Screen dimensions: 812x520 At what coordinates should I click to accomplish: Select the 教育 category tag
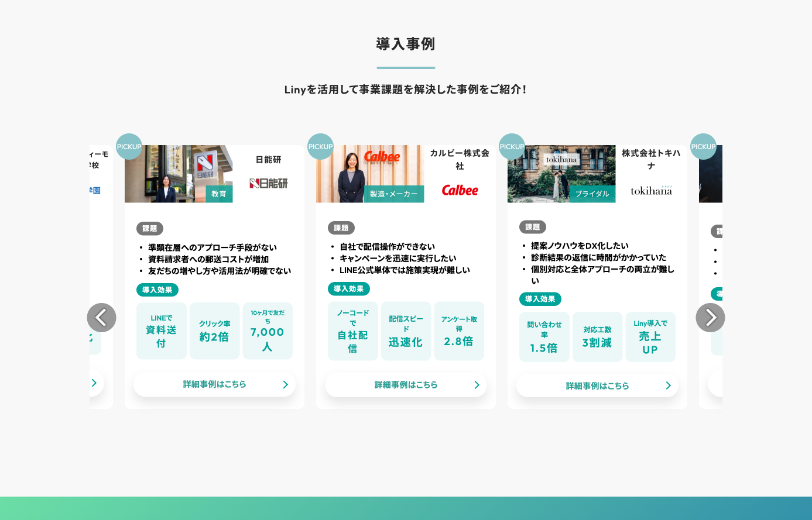point(219,194)
